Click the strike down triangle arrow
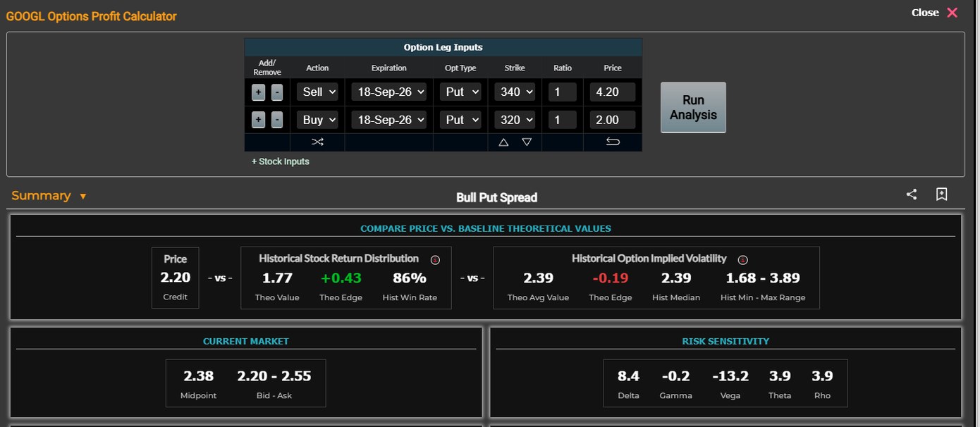This screenshot has width=980, height=427. click(x=527, y=142)
